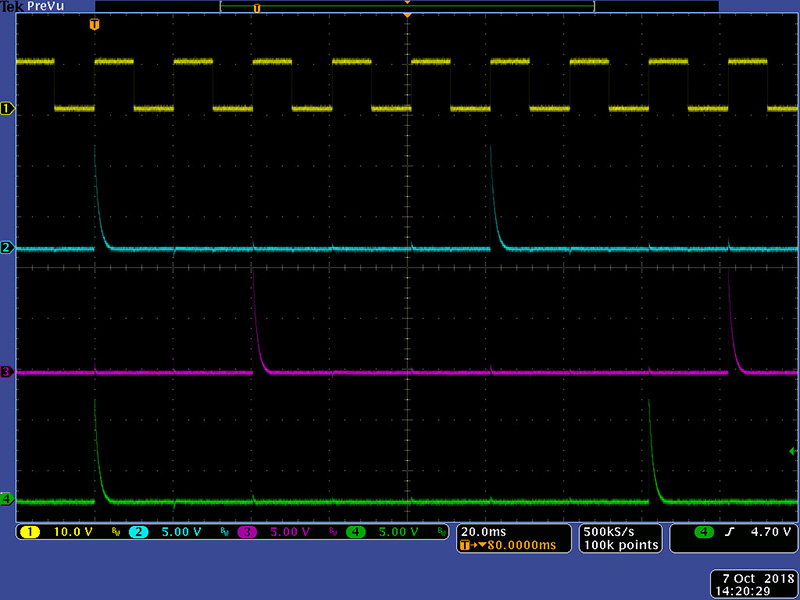Click the "500kS/s" sample rate readout
The width and height of the screenshot is (800, 600).
609,532
